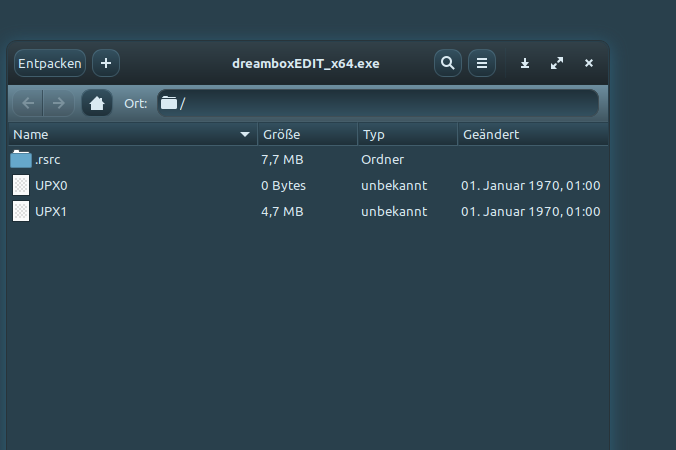
Task: Click the Entpacken extract button
Action: [x=50, y=63]
